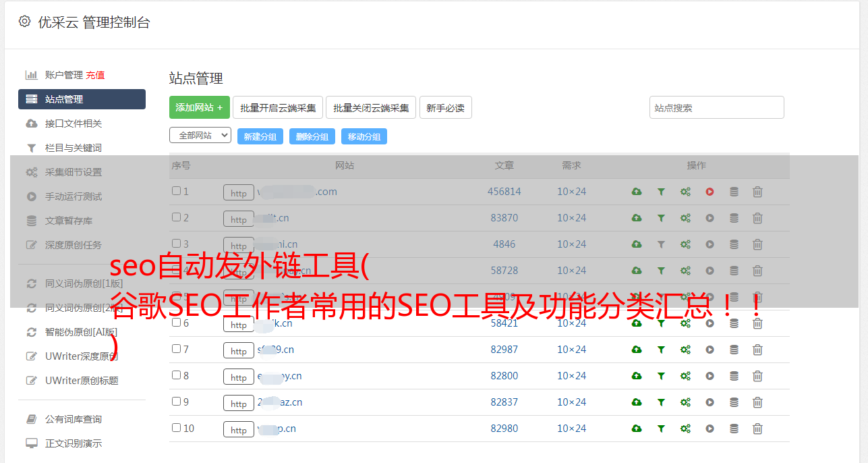Open UWriter原创标题 in the sidebar
868x463 pixels.
(82, 381)
